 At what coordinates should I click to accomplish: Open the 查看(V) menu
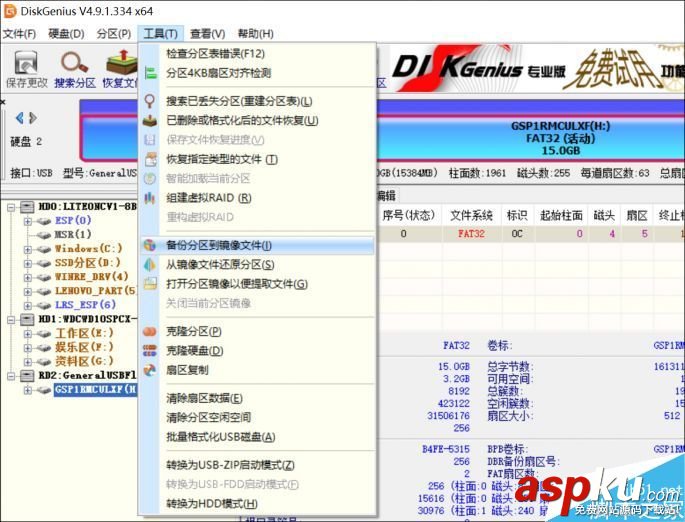click(208, 34)
